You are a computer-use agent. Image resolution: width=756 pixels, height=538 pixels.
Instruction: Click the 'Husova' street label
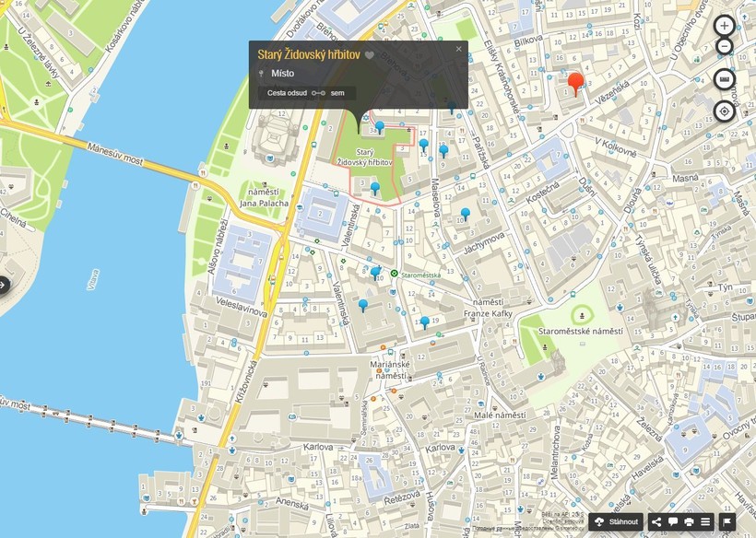(x=430, y=507)
